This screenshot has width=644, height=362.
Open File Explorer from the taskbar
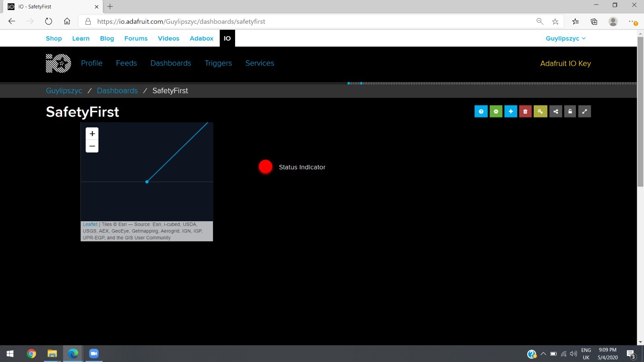pos(52,354)
